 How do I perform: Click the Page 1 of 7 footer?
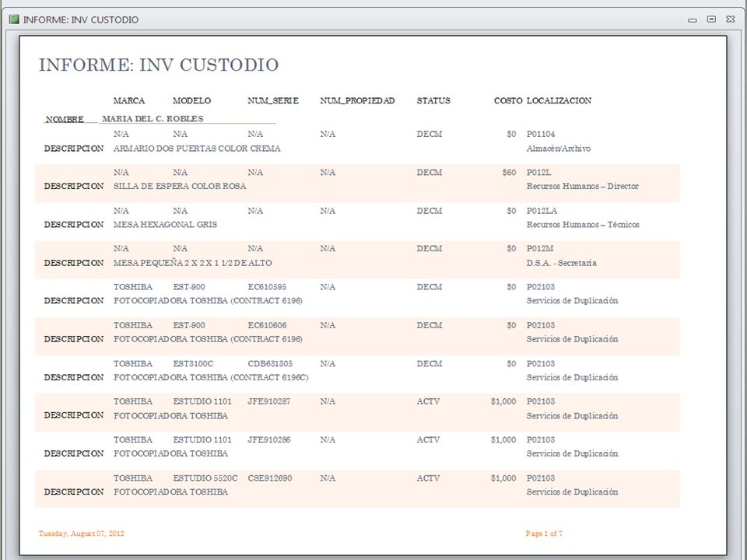[544, 534]
